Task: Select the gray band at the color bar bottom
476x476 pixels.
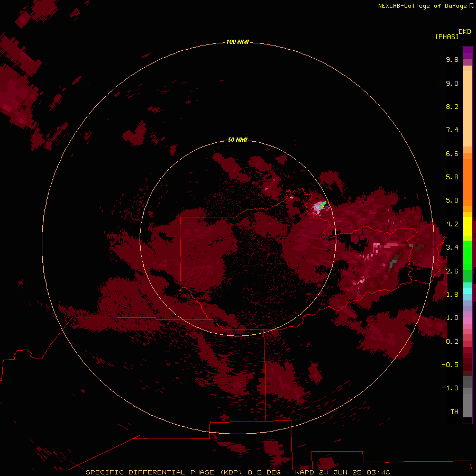Action: [467, 398]
